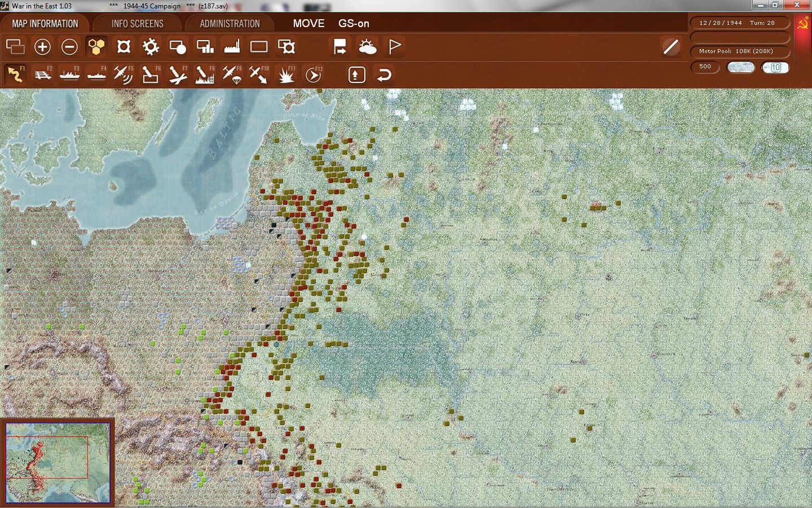Zoom out with the minus icon
This screenshot has width=812, height=508.
point(69,47)
